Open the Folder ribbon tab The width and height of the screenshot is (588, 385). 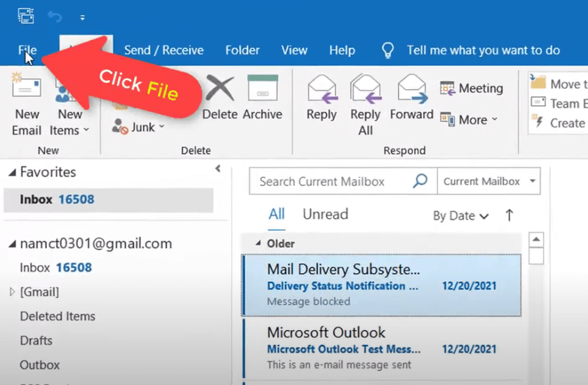[x=242, y=50]
